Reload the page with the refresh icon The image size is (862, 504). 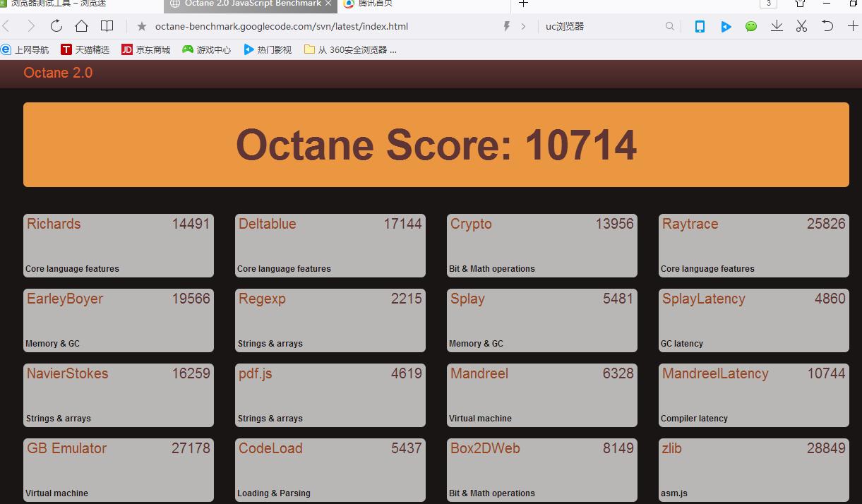56,26
